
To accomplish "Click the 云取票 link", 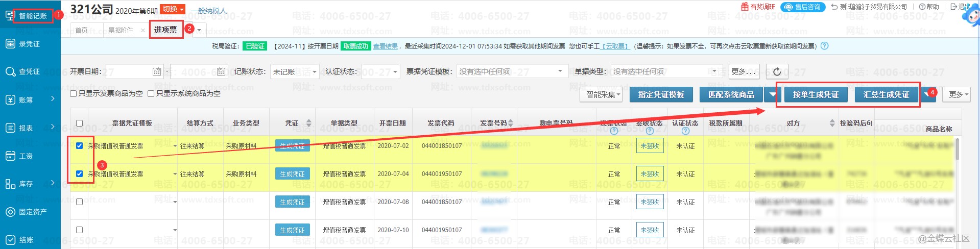I will (x=615, y=46).
